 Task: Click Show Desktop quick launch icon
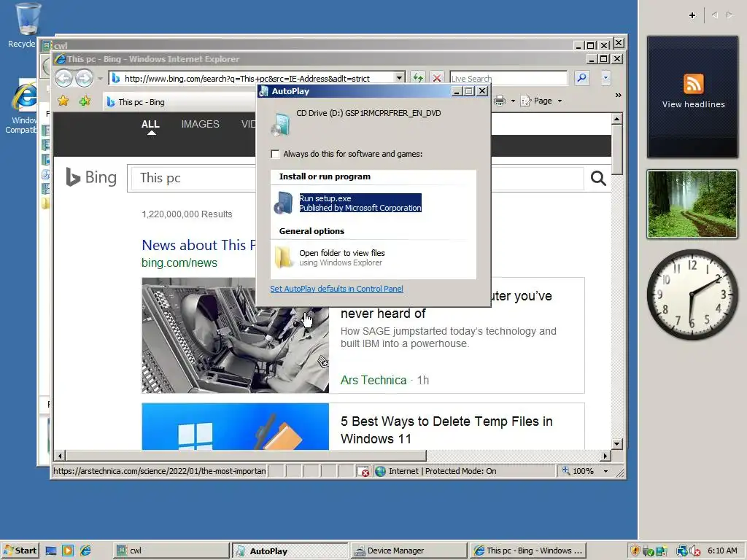pyautogui.click(x=51, y=551)
